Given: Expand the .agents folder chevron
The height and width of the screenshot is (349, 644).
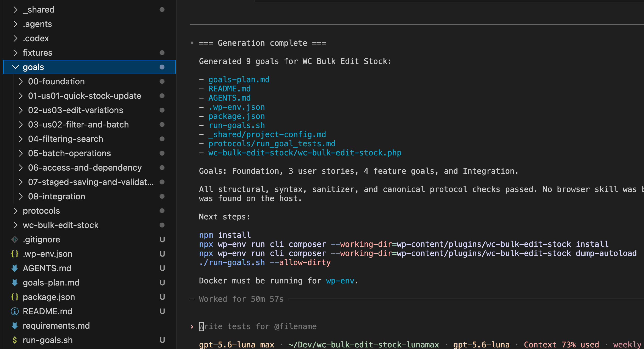Looking at the screenshot, I should [15, 24].
